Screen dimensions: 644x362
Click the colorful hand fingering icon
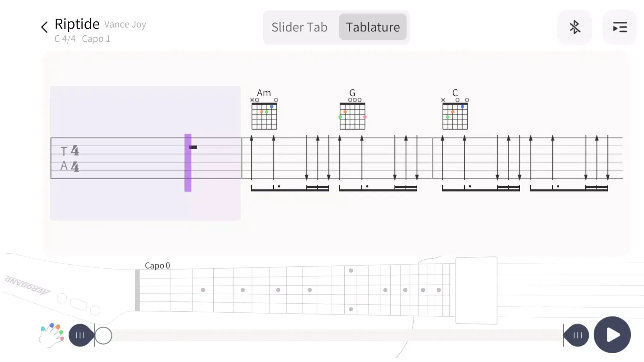(51, 335)
